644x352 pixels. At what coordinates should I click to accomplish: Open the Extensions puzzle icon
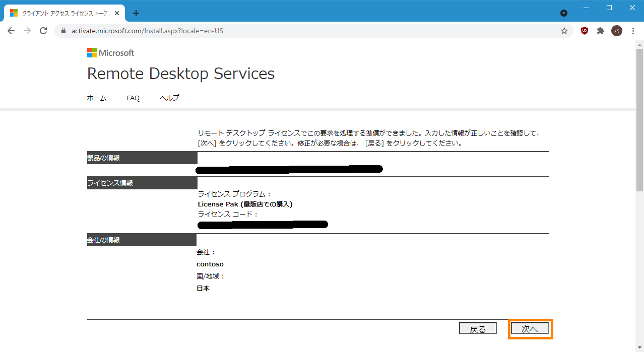pos(601,31)
